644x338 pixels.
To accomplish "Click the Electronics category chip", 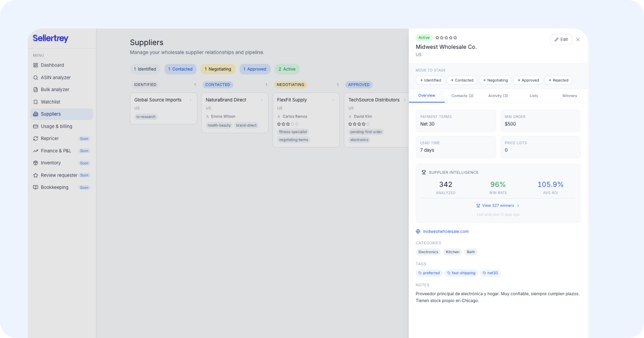I will pos(428,252).
